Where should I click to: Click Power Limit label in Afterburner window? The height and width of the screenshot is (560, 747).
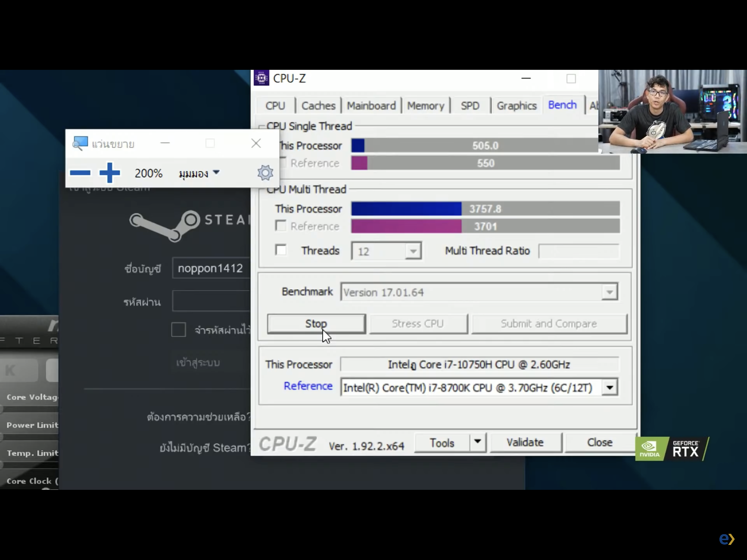(33, 425)
